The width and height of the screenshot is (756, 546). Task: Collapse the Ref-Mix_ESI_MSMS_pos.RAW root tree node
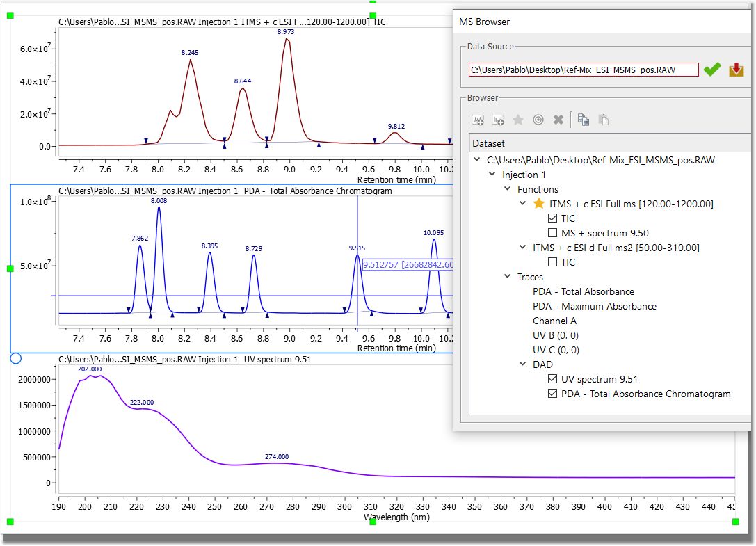[477, 160]
